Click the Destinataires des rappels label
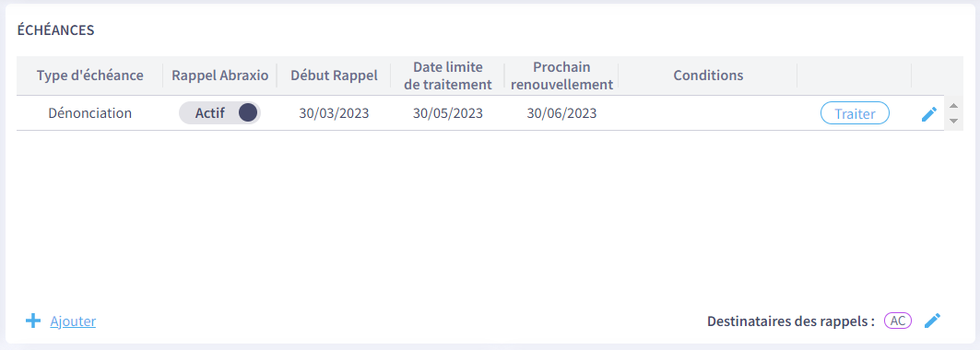980x350 pixels. (791, 321)
